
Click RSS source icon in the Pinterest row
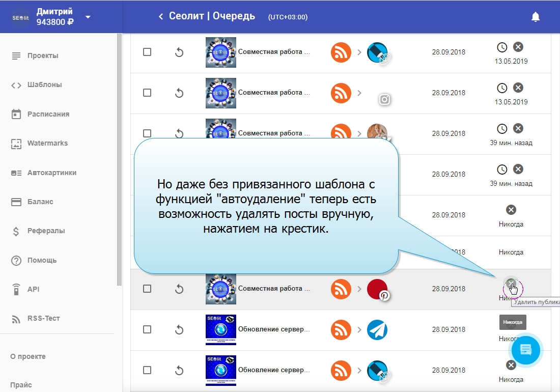(341, 289)
